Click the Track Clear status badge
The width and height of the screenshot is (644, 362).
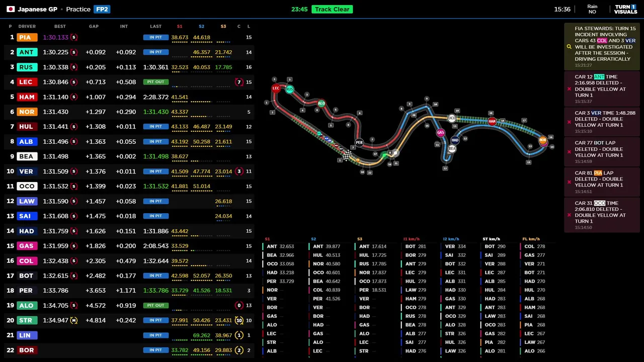[x=332, y=9]
